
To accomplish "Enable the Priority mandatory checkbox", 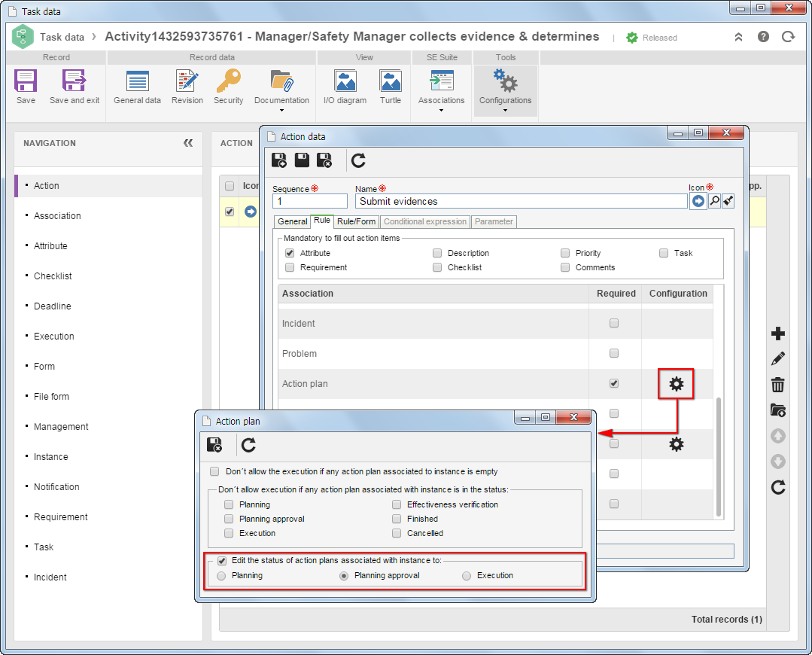I will point(565,253).
